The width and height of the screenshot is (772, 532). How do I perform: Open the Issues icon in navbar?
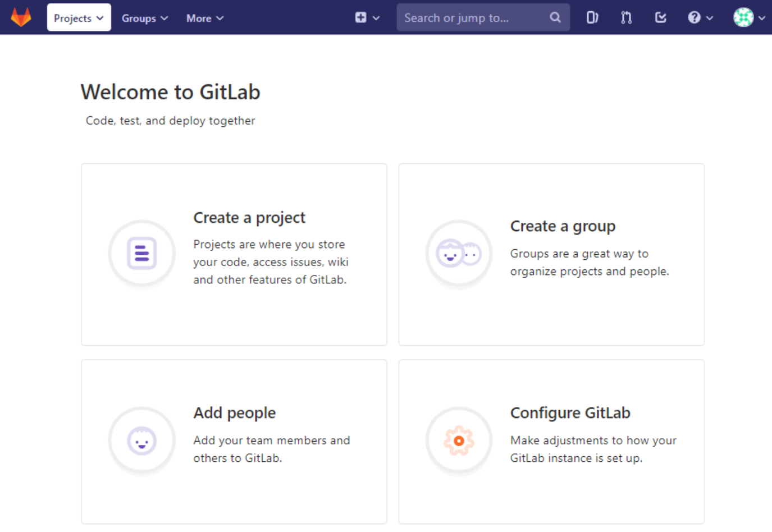coord(592,17)
